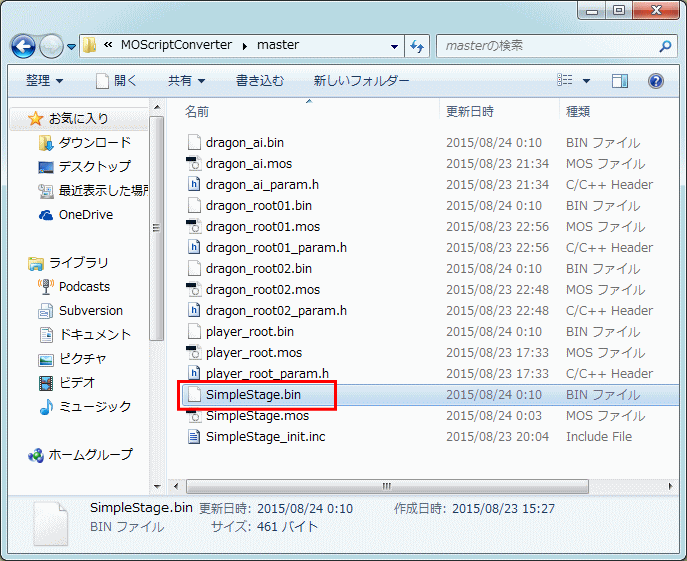Click the player_root.mos file icon
687x561 pixels.
[194, 353]
